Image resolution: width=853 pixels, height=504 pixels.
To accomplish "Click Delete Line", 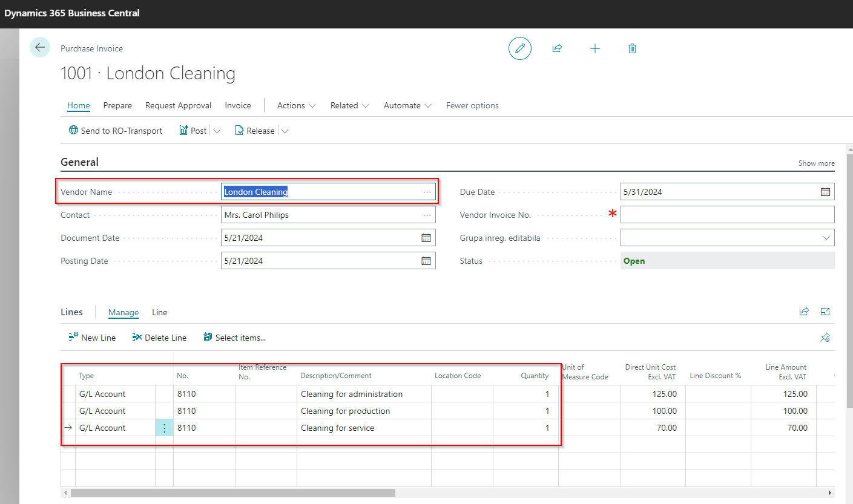I will click(x=159, y=338).
